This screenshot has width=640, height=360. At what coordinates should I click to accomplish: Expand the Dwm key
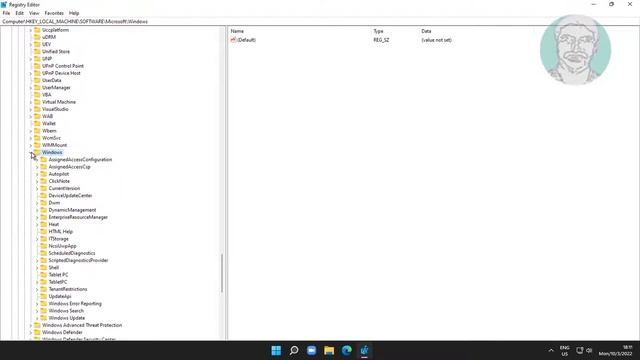coord(37,203)
